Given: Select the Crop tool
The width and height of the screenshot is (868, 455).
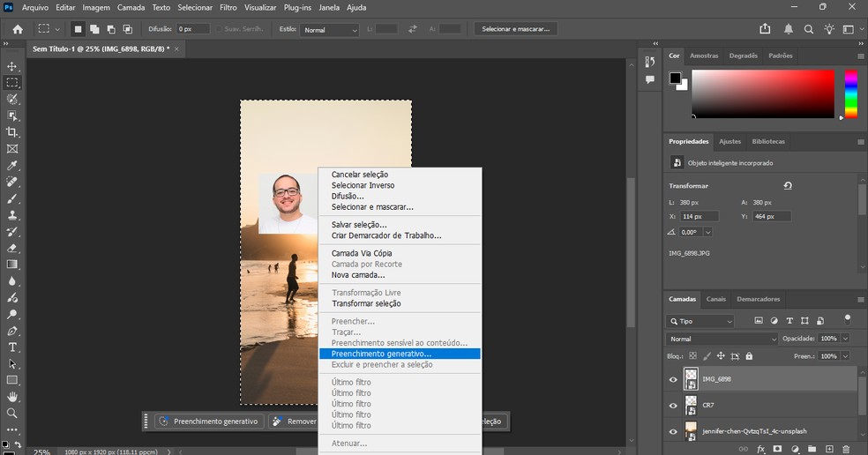Looking at the screenshot, I should 12,132.
